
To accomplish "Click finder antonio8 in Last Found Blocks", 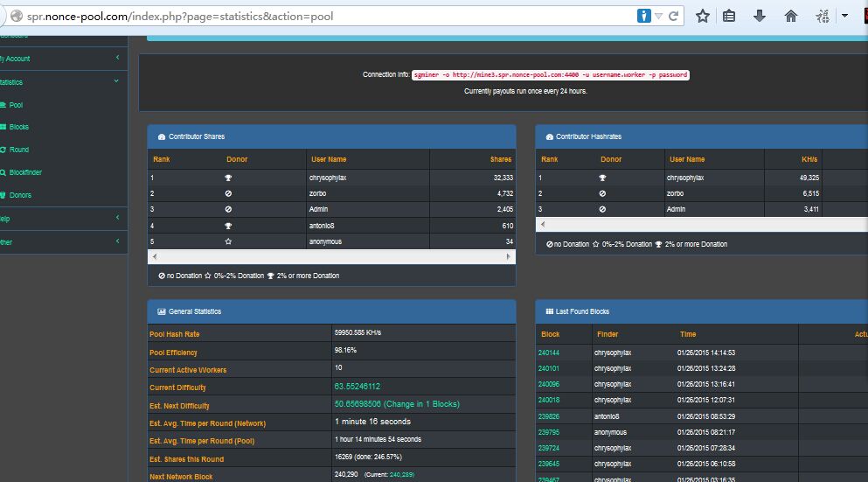I will coord(607,416).
